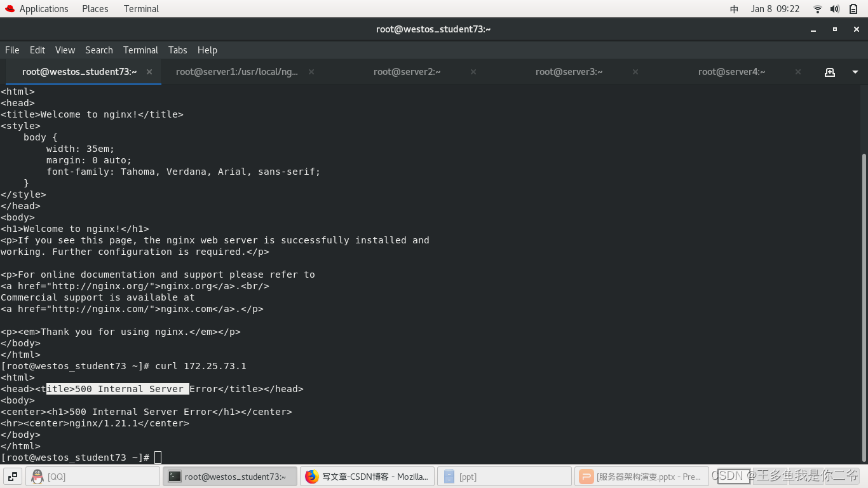Open the QQ taskbar item

pos(93,477)
